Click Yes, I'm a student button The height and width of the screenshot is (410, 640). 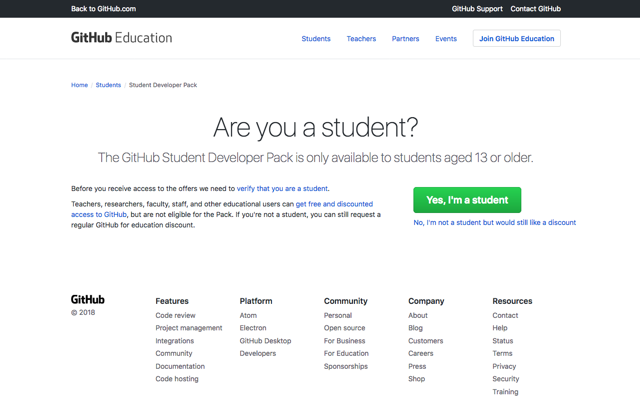point(467,200)
